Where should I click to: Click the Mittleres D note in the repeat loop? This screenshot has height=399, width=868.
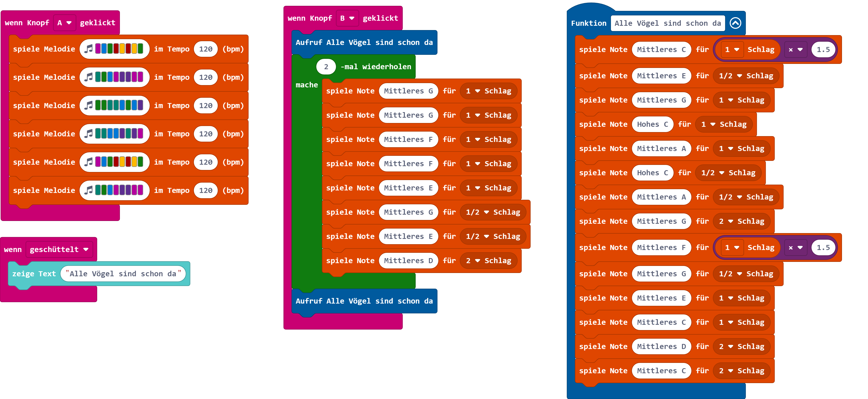click(408, 261)
